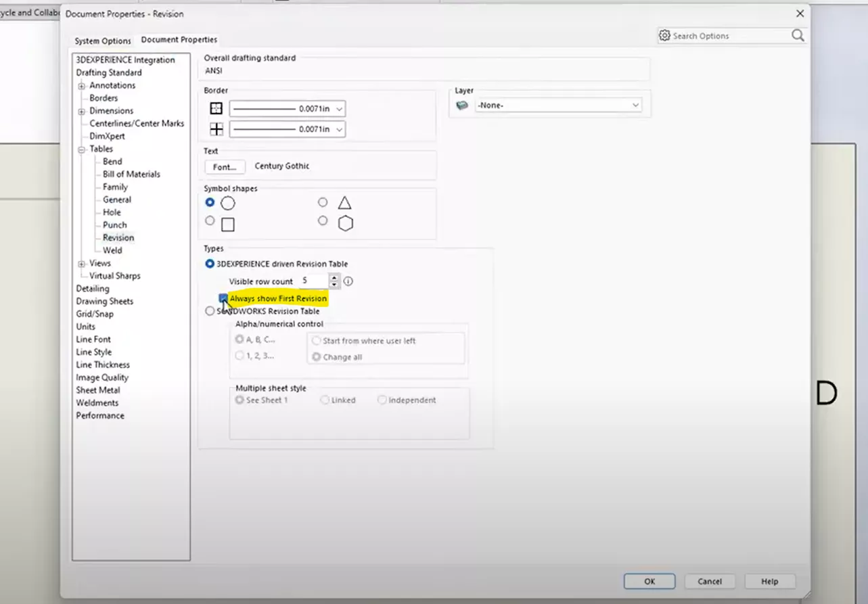
Task: Select Drafting Standard in tree
Action: (109, 72)
